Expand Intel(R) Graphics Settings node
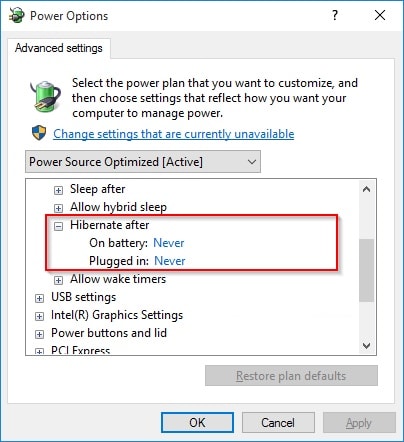The height and width of the screenshot is (442, 404). click(x=39, y=316)
